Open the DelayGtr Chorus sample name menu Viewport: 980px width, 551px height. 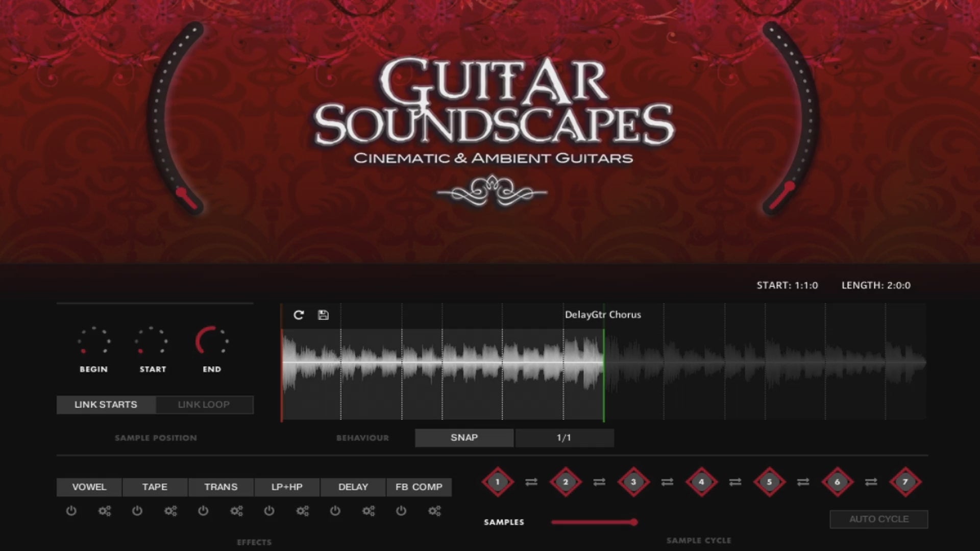603,315
